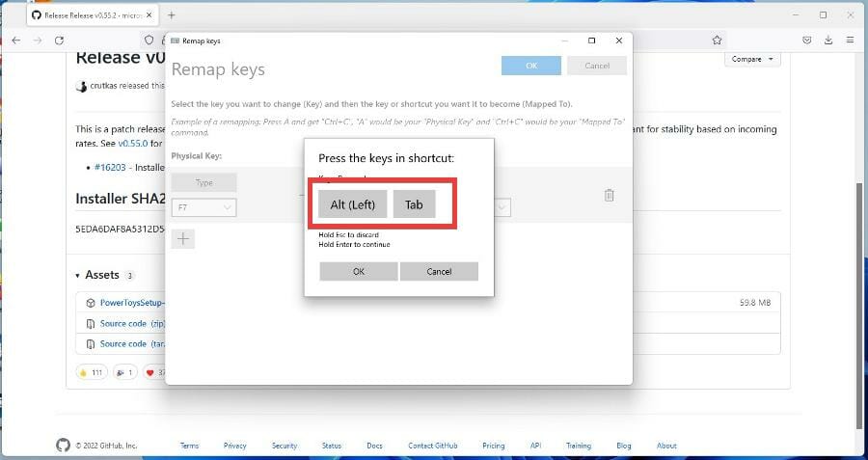Delete the remapping with trash icon
Screen dimensions: 868x460
609,195
